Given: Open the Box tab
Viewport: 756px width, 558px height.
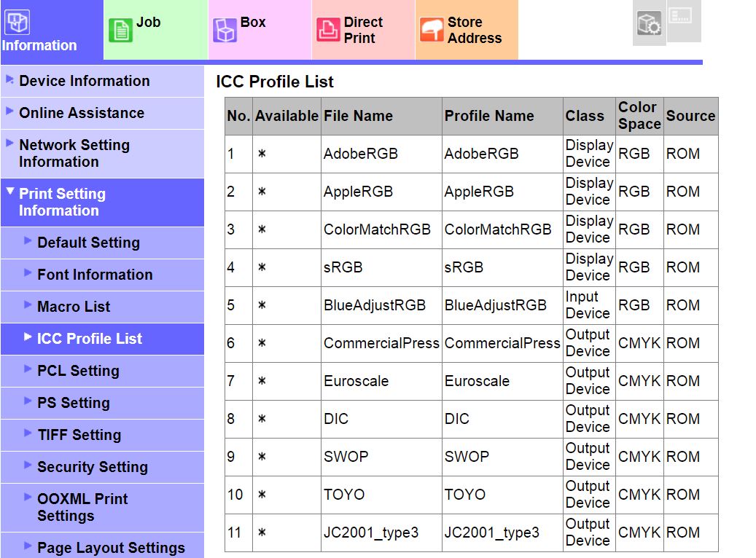Looking at the screenshot, I should 260,30.
